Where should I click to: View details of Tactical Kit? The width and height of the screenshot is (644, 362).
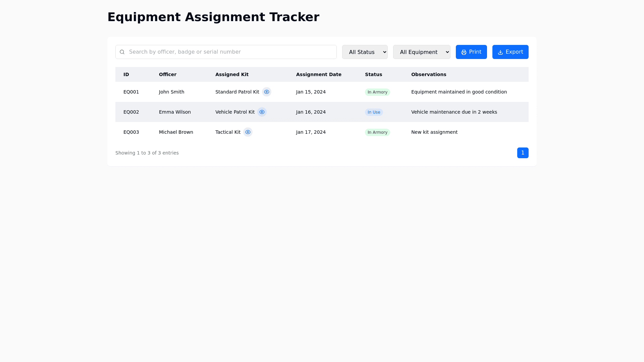(x=248, y=132)
